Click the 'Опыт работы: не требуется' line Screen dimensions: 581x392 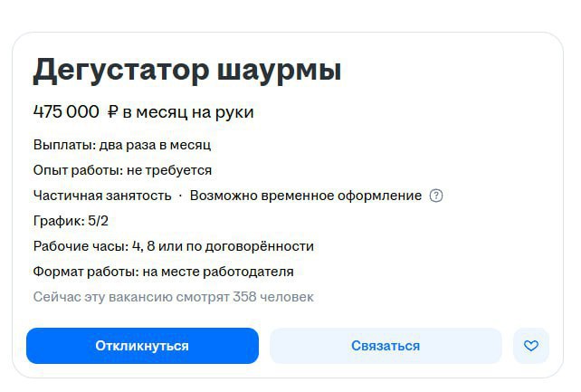[x=122, y=170]
